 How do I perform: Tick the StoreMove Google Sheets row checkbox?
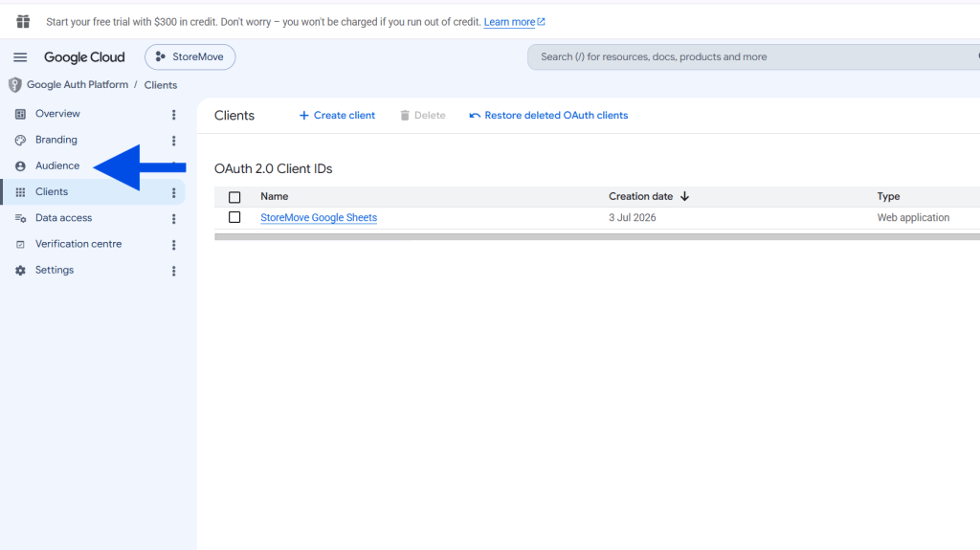coord(234,217)
